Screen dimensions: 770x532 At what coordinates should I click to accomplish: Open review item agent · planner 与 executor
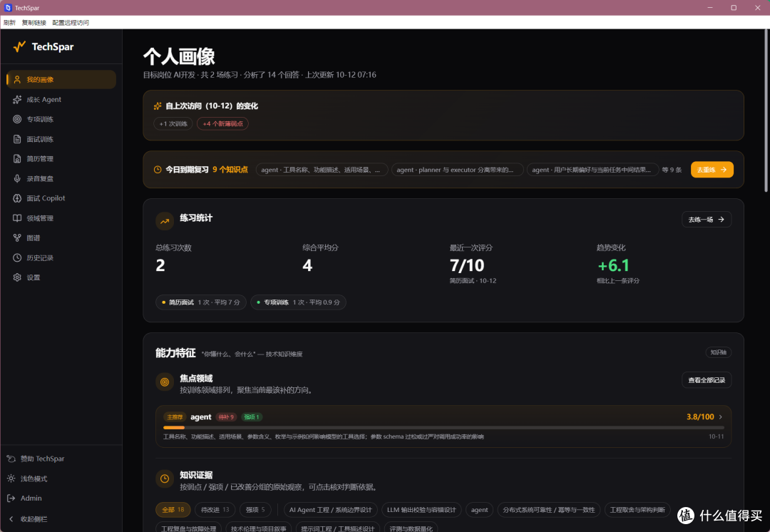coord(457,170)
